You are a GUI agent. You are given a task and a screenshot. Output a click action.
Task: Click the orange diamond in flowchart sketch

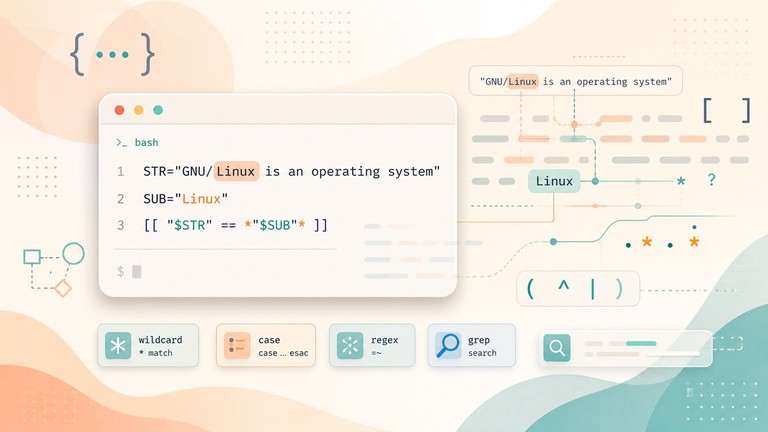(x=63, y=288)
